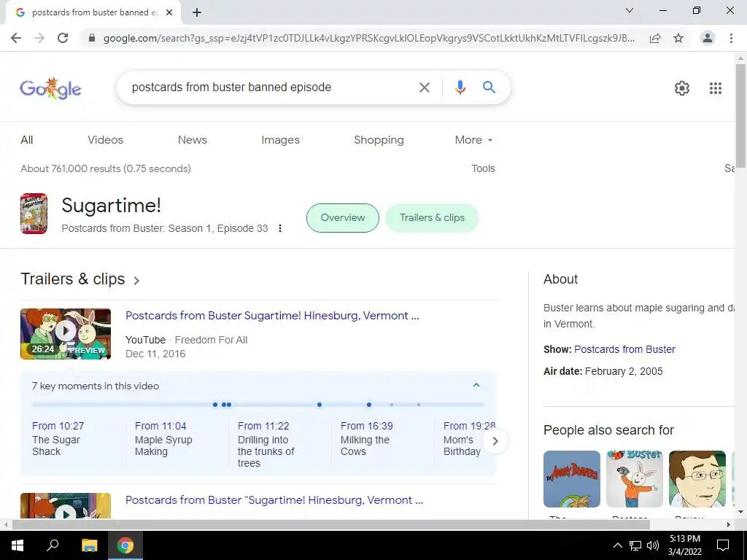747x560 pixels.
Task: Click the browser forward arrow
Action: (x=39, y=38)
